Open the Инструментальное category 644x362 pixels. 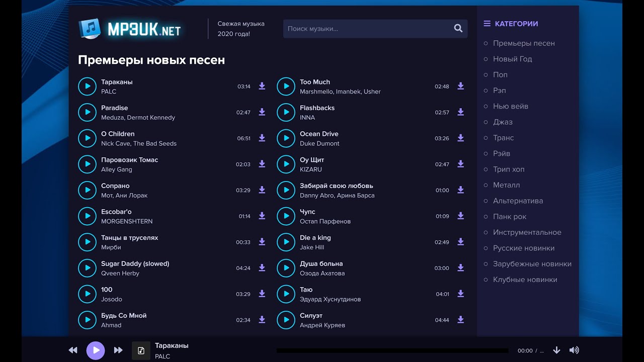coord(527,232)
